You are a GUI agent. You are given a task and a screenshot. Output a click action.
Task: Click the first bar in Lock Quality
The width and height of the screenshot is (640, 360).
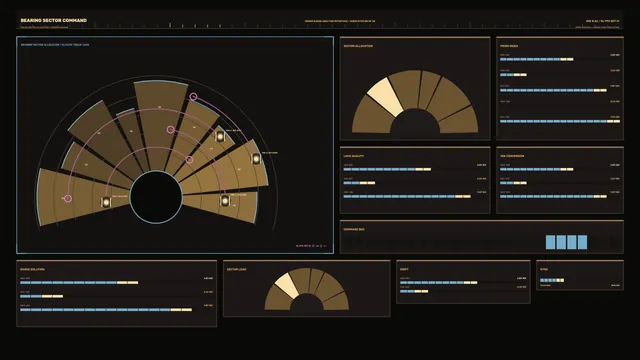coord(387,169)
